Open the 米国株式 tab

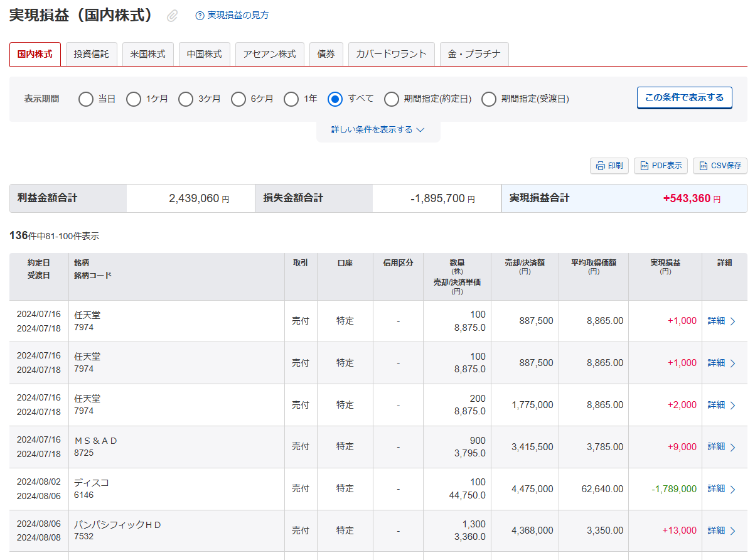tap(147, 54)
